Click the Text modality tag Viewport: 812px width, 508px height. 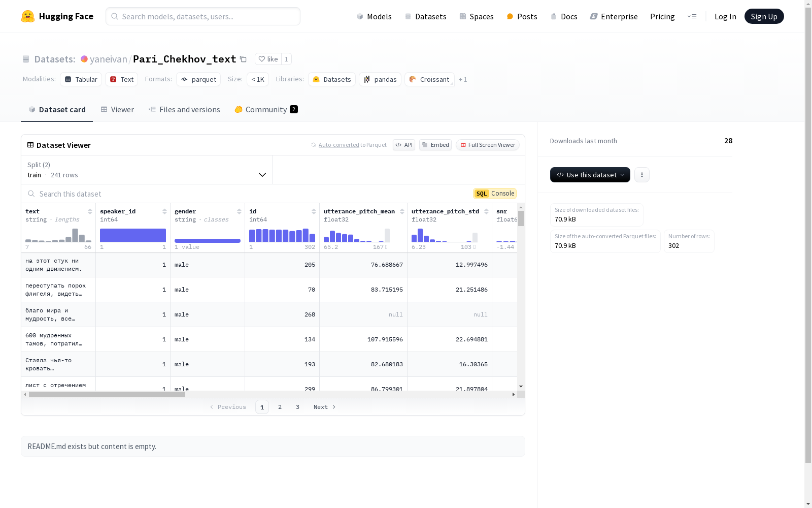click(122, 79)
